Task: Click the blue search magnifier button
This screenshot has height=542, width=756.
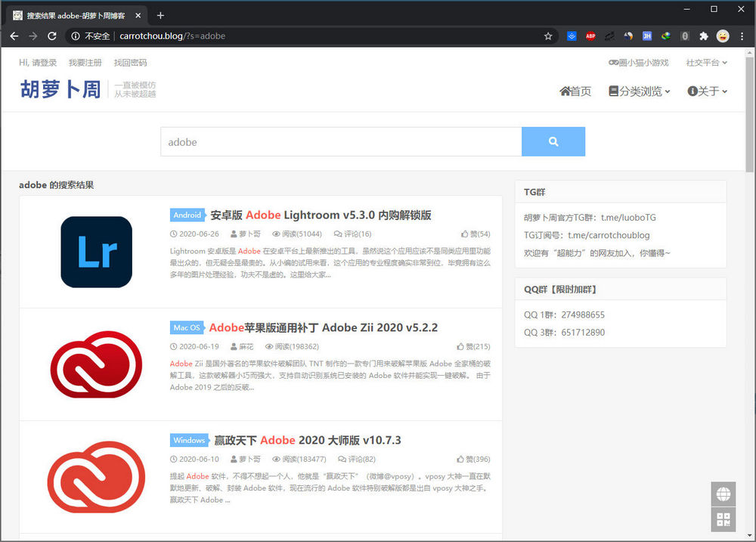Action: (x=553, y=141)
